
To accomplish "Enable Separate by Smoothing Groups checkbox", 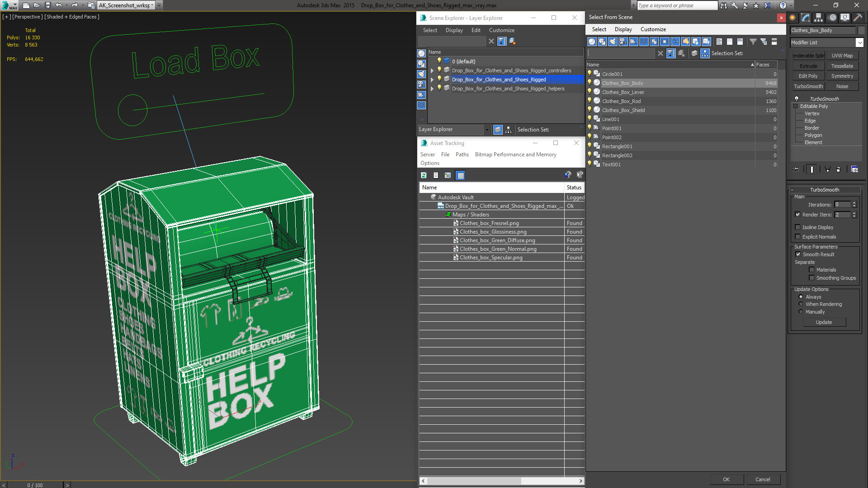I will click(x=812, y=278).
